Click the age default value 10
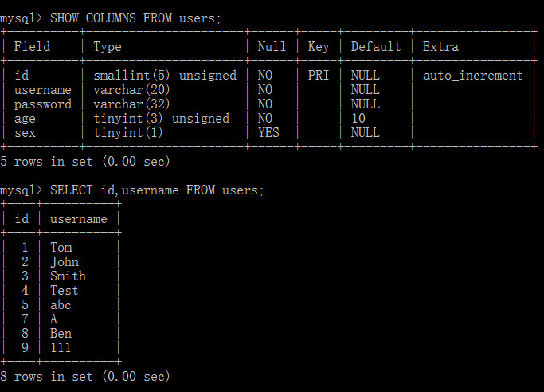This screenshot has width=544, height=392. click(x=358, y=118)
